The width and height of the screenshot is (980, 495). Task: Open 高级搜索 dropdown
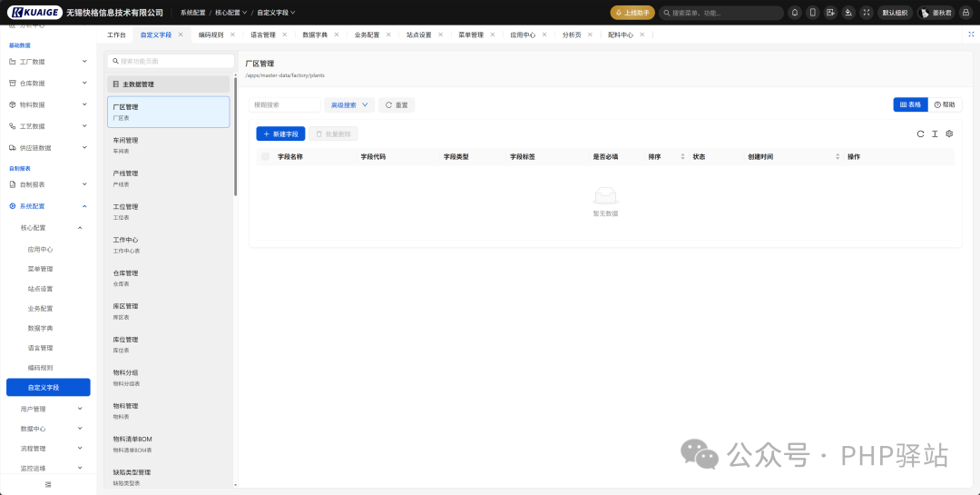pos(348,105)
